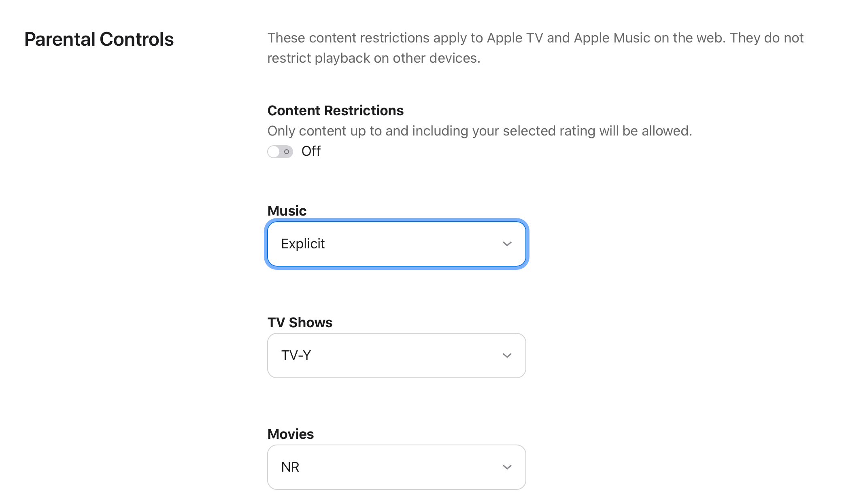Click the 'restrict playback on other devices' text
Screen dimensions: 842x504
374,58
